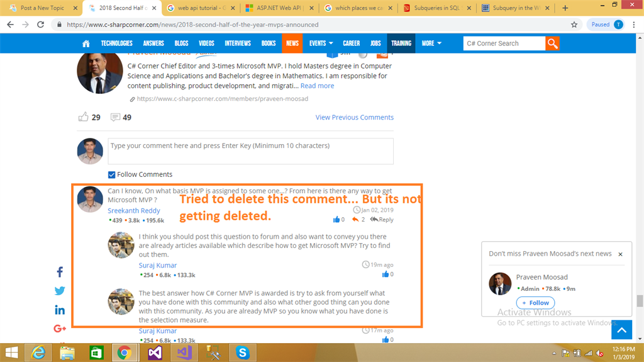Open praveen-moosad member profile URL

[222, 99]
